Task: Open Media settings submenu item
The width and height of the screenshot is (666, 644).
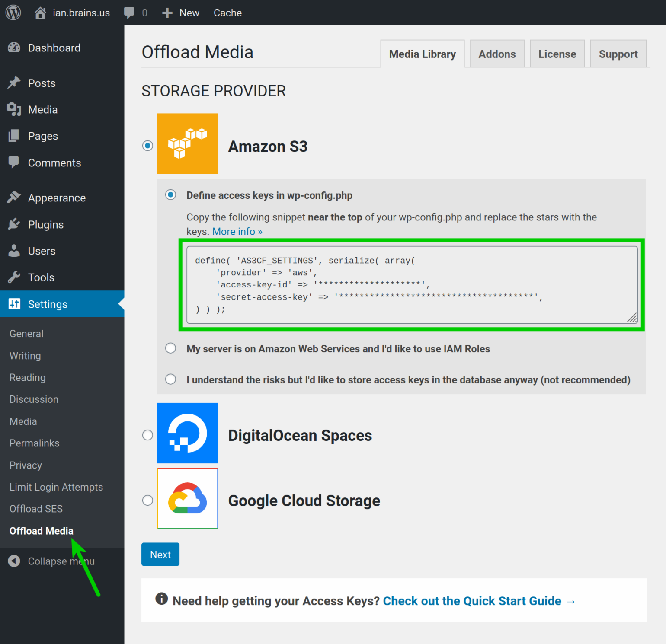Action: click(23, 421)
